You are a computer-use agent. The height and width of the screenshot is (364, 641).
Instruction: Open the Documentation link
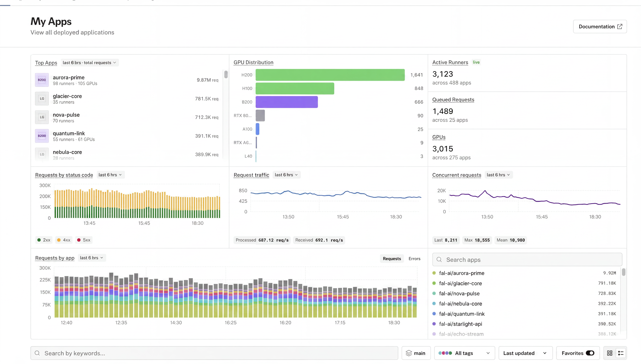coord(600,27)
